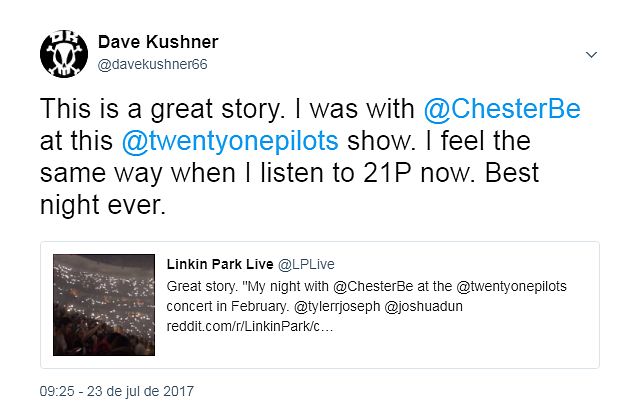Viewport: 640px width, 413px height.
Task: Expand the tweet options chevron menu
Action: [x=591, y=54]
